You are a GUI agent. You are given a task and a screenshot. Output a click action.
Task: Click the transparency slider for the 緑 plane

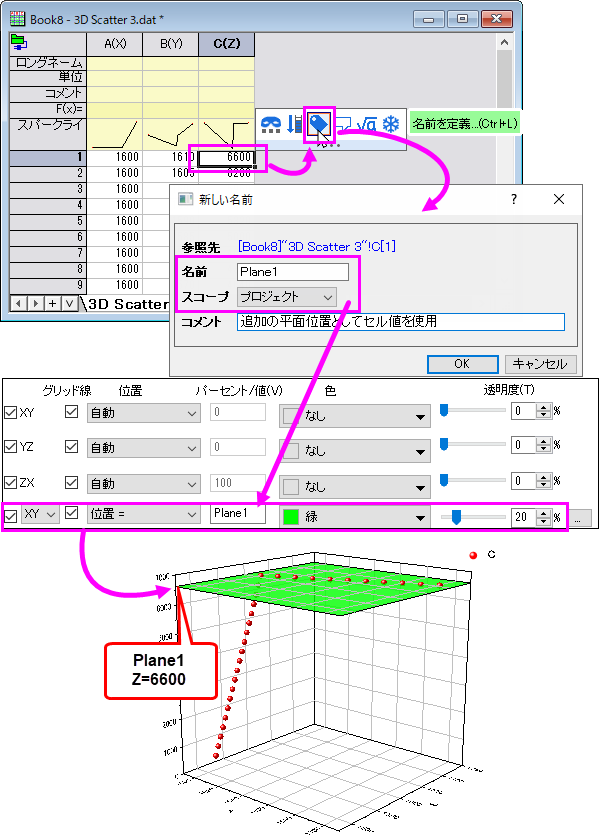pyautogui.click(x=473, y=517)
